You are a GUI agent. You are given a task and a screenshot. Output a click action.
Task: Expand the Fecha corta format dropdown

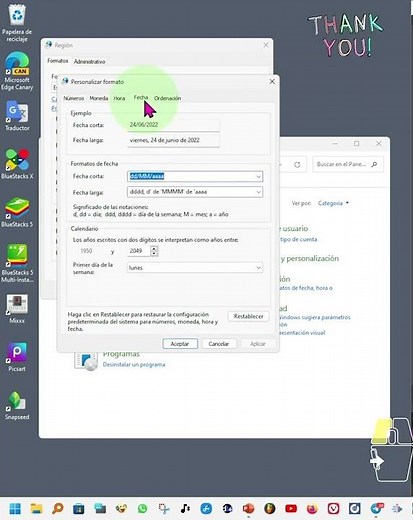[x=258, y=176]
